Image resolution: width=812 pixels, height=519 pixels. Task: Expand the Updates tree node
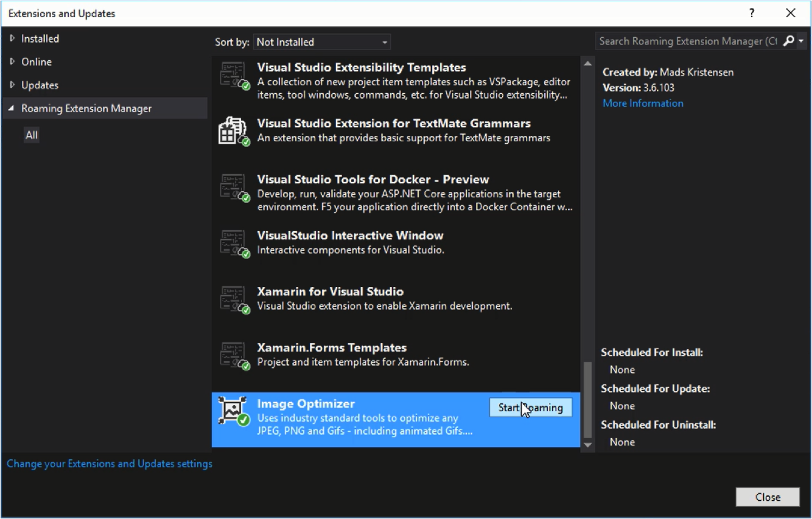[12, 85]
